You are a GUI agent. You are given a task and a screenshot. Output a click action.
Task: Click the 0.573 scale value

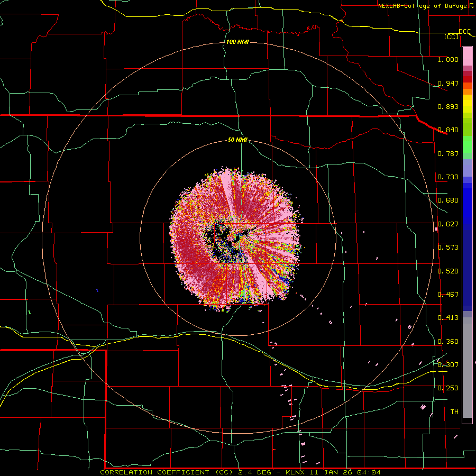(448, 248)
